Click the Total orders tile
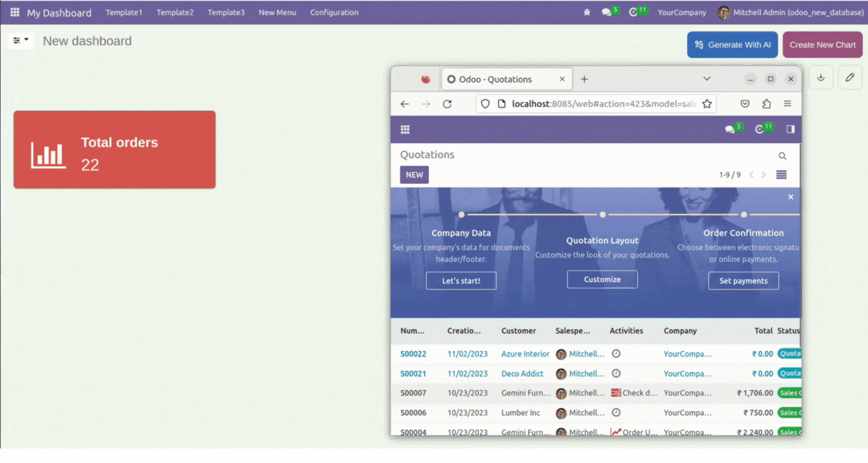 [114, 150]
